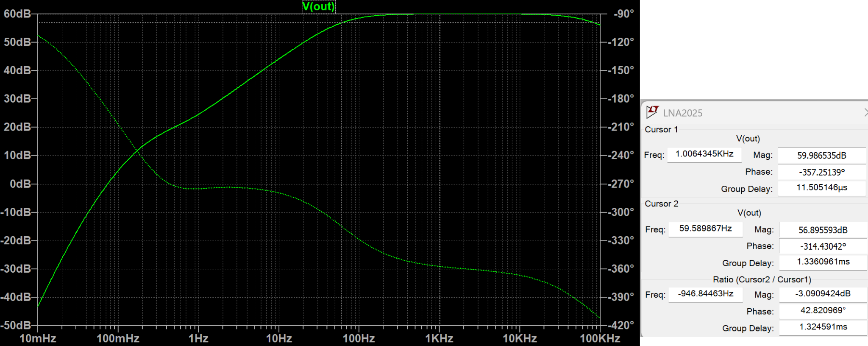The image size is (868, 346).
Task: Click the -270° right axis label
Action: [621, 184]
